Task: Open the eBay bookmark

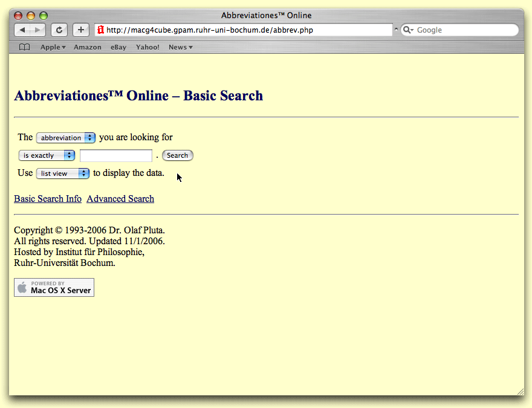Action: [118, 47]
